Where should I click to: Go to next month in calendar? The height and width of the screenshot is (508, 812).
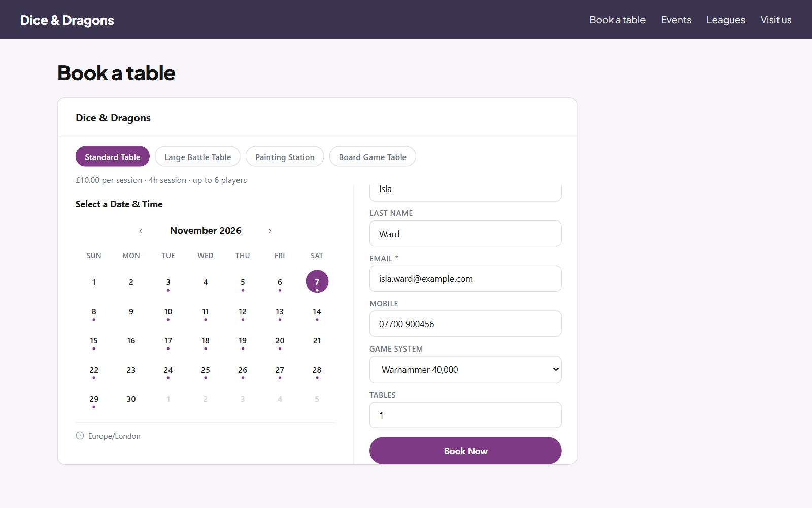click(x=270, y=231)
